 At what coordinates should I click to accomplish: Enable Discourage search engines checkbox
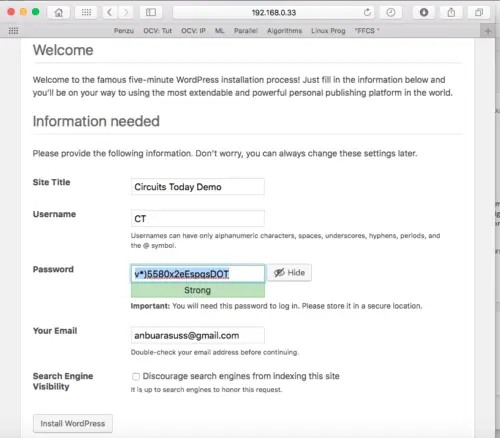[x=136, y=376]
